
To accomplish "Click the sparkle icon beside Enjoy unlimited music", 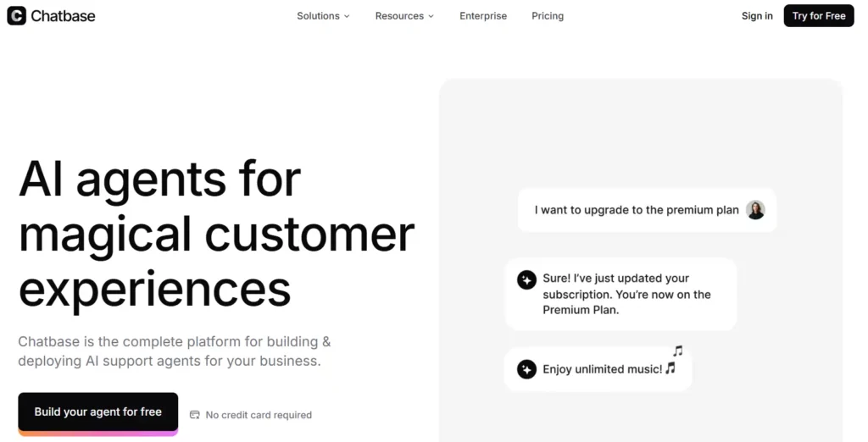I will click(526, 369).
